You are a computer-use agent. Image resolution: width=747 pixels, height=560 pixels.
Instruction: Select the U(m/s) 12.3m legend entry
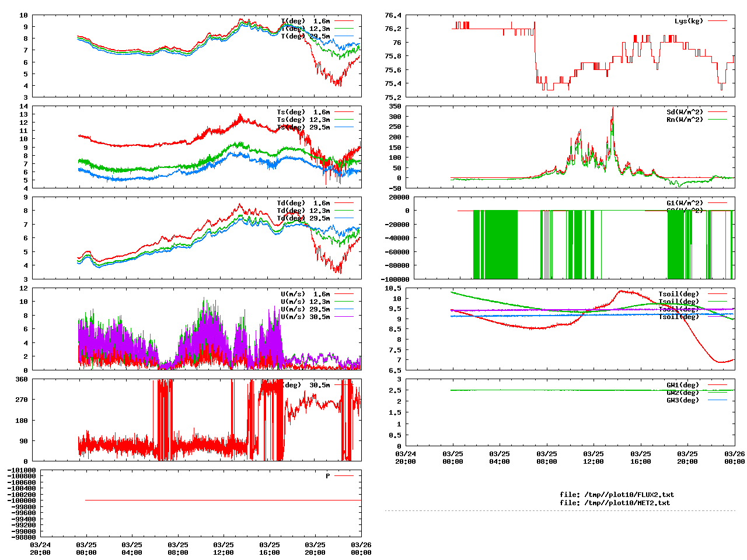tap(305, 302)
